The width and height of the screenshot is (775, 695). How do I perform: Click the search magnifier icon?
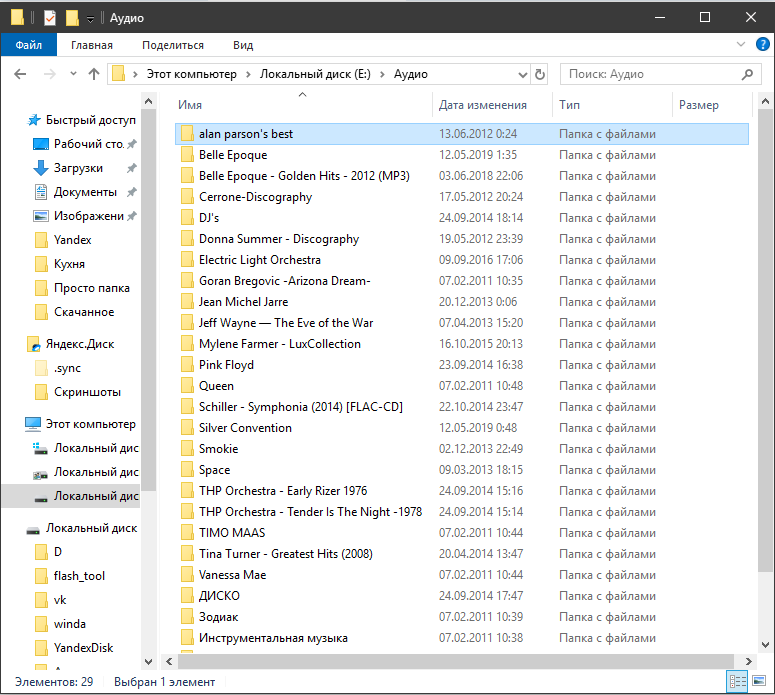tap(747, 74)
